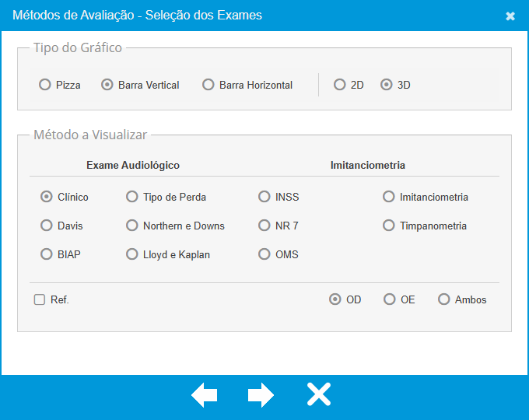Select Tipo de Perda option
Screen dimensions: 529x420
pos(132,197)
